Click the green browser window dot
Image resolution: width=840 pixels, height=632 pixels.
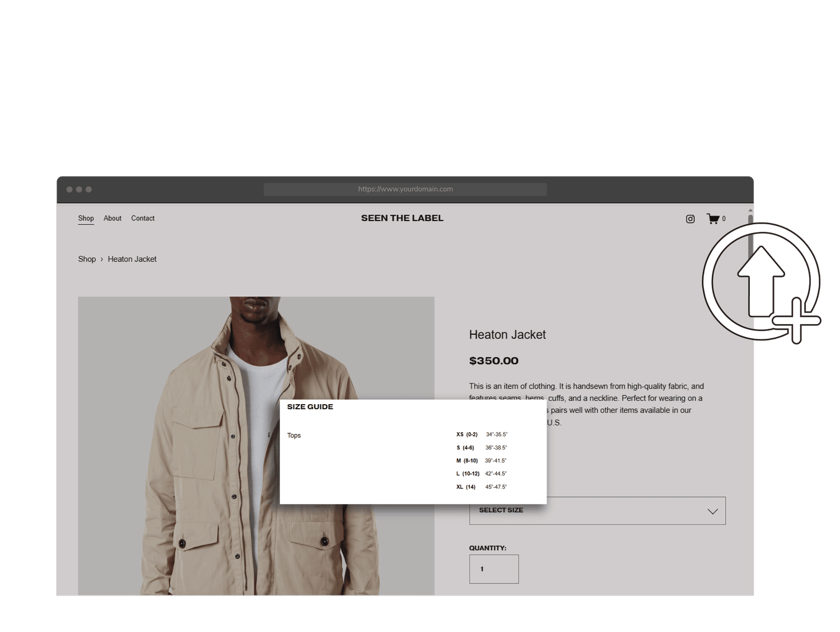pyautogui.click(x=88, y=189)
